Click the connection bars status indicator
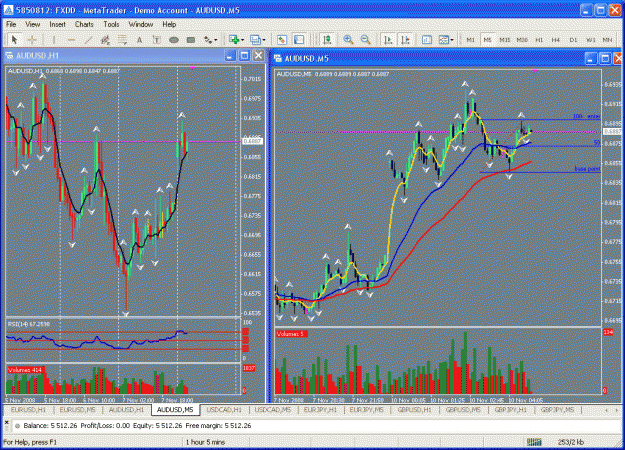The width and height of the screenshot is (625, 450). [534, 442]
